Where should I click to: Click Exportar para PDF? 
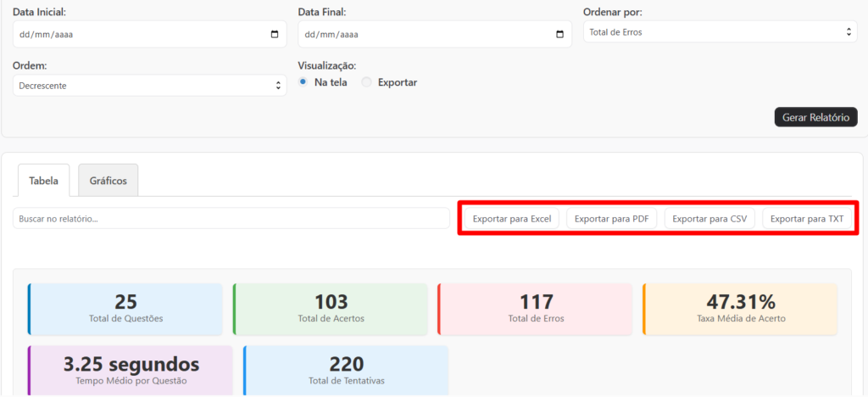click(611, 219)
